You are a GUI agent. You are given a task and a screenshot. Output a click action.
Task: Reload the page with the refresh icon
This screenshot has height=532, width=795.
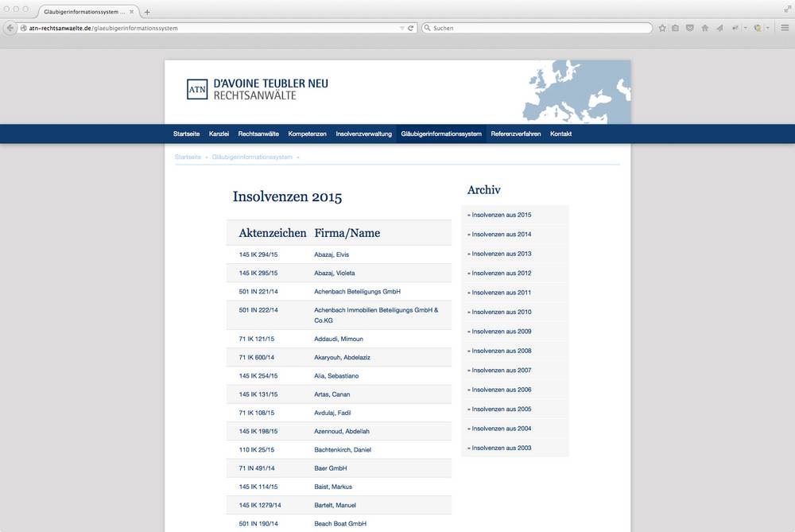[411, 28]
